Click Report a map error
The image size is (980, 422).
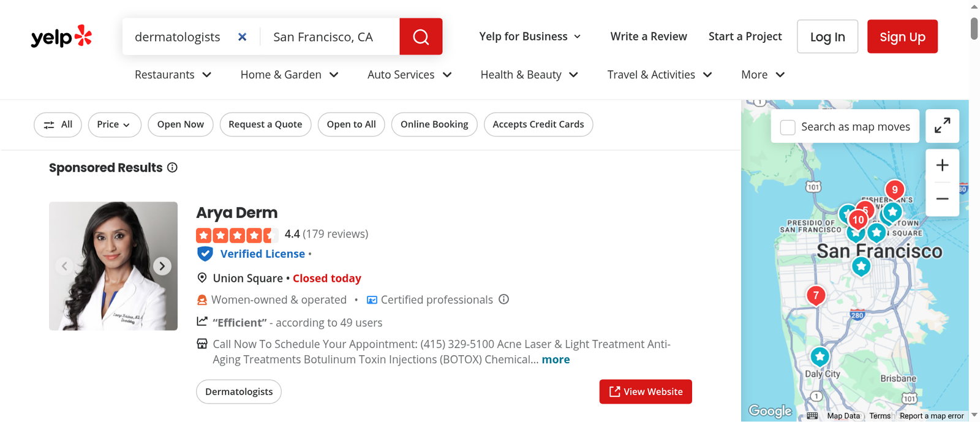tap(932, 416)
